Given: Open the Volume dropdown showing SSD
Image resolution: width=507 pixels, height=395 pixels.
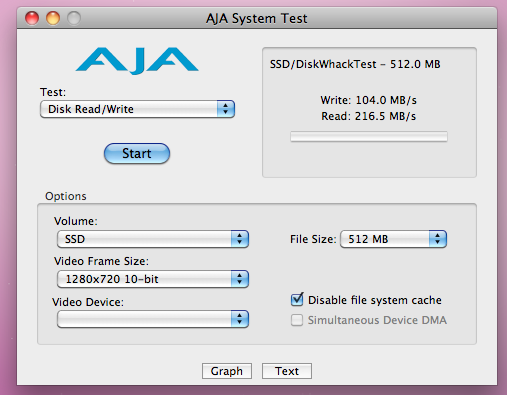Looking at the screenshot, I should (x=153, y=239).
